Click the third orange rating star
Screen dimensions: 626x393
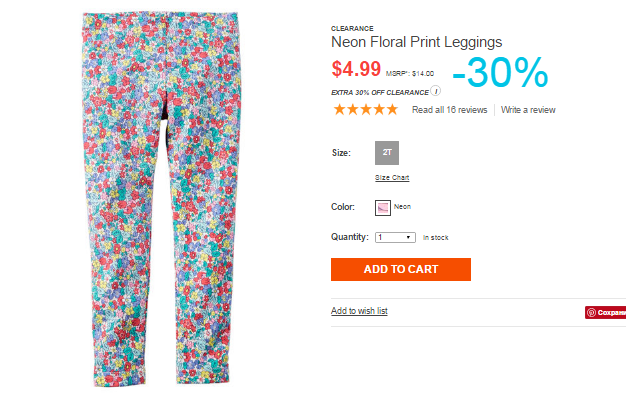pyautogui.click(x=366, y=109)
